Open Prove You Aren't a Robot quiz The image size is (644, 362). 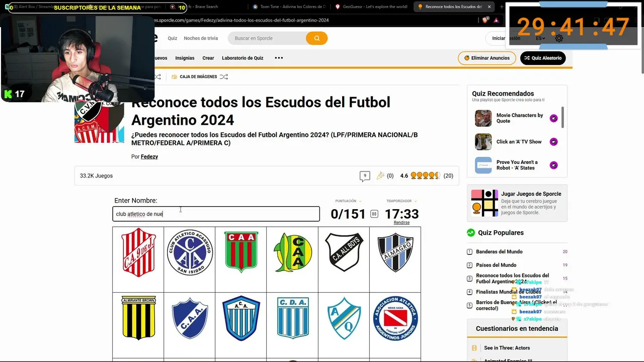[x=517, y=165]
